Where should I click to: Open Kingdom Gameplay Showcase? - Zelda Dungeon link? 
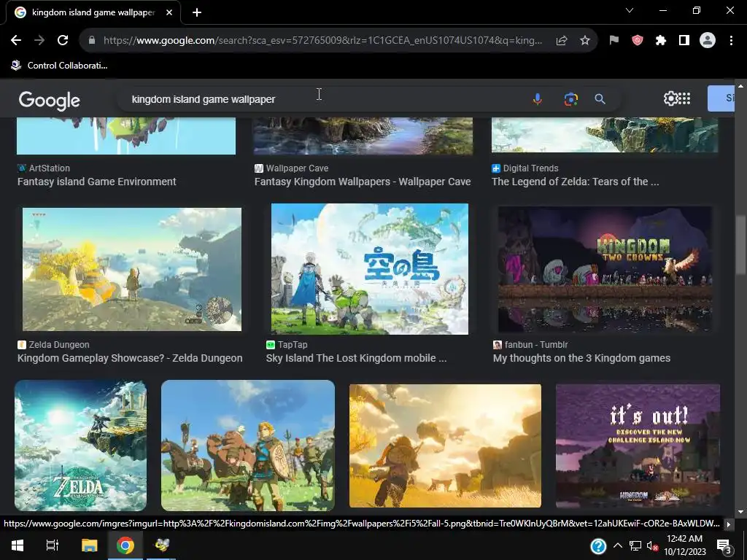pos(130,358)
